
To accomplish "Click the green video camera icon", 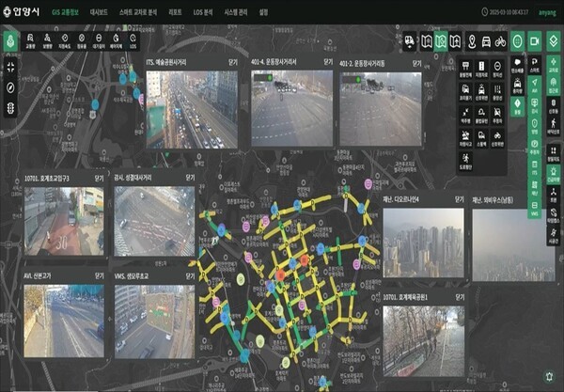I will pos(534,41).
